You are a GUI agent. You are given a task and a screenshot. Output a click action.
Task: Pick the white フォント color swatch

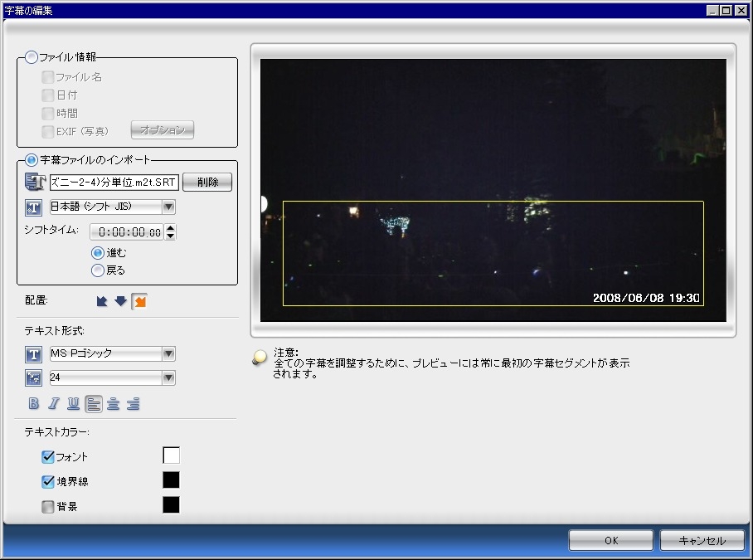click(171, 455)
